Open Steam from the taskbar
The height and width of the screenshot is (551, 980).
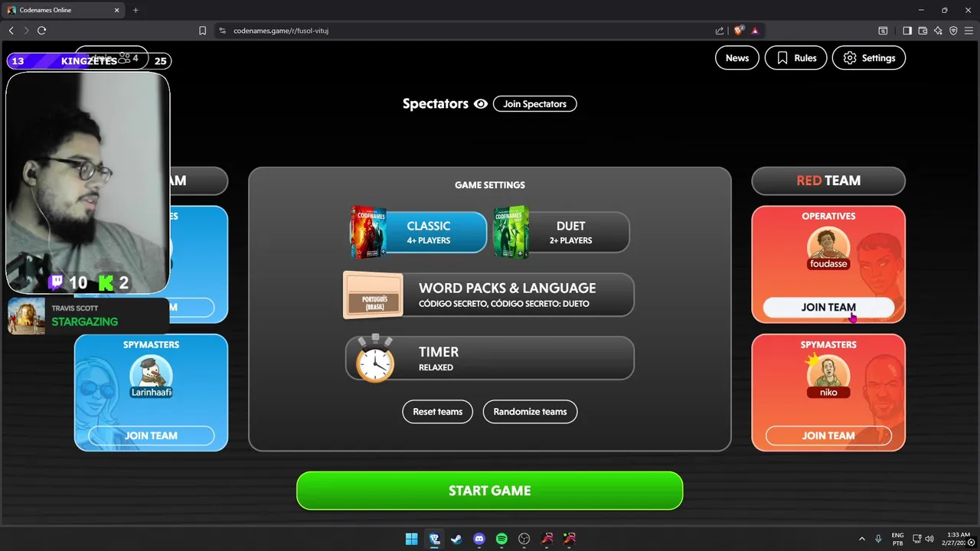pos(456,539)
